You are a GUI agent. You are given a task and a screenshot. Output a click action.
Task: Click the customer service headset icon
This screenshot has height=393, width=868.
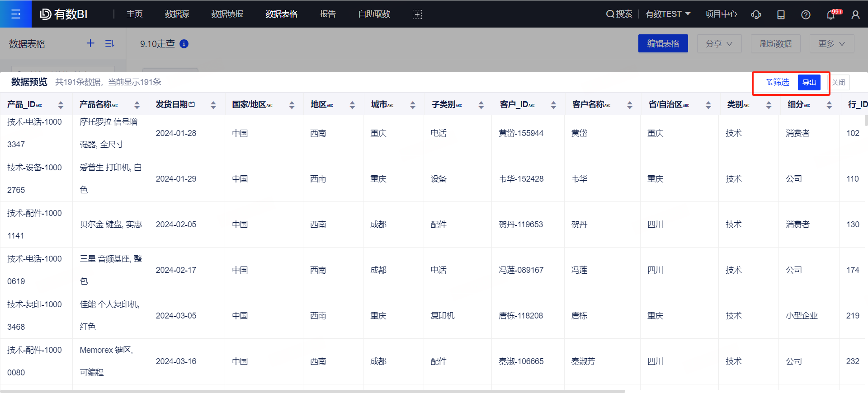(x=756, y=15)
